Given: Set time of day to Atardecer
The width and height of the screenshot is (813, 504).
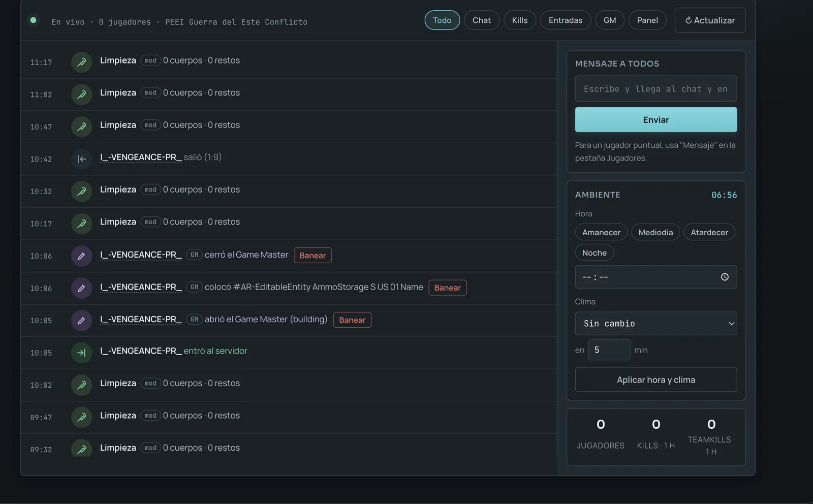Looking at the screenshot, I should pyautogui.click(x=709, y=232).
